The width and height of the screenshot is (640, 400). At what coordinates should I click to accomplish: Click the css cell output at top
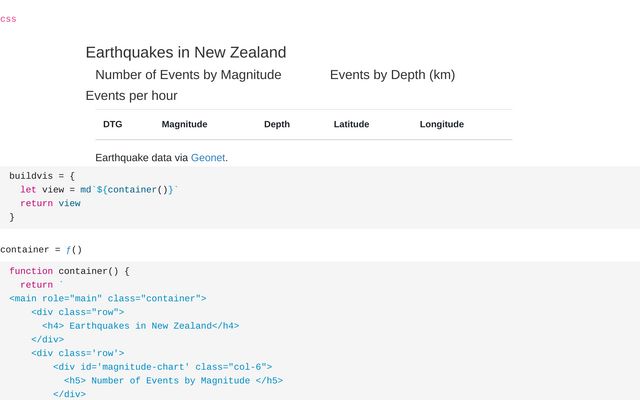coord(8,19)
